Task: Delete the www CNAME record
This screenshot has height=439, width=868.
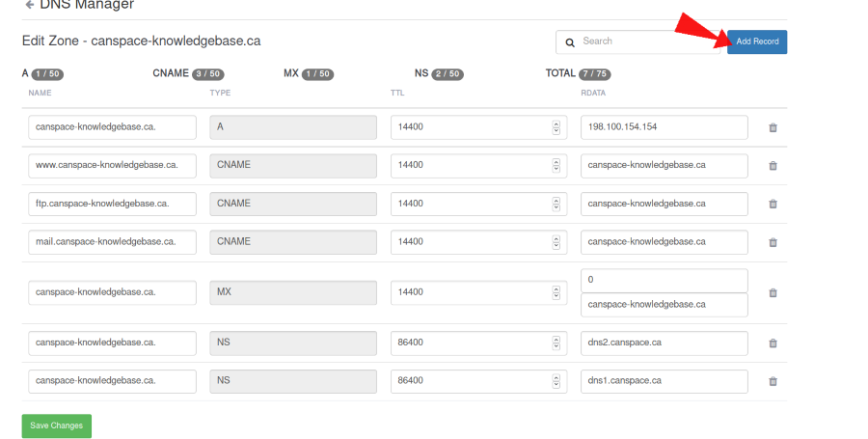Action: [x=773, y=166]
